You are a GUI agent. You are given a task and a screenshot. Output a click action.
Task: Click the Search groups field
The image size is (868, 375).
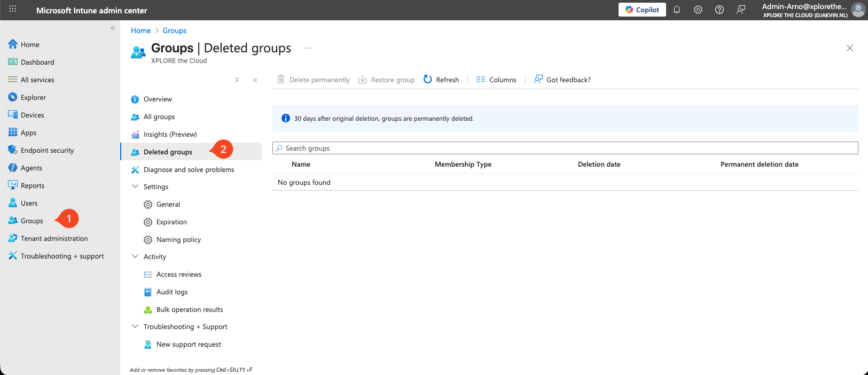point(565,148)
